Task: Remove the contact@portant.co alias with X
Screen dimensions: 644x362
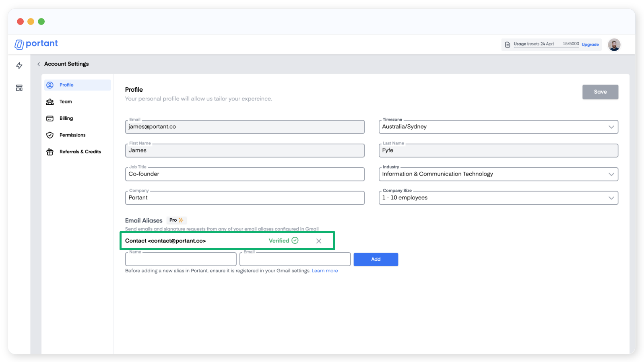Action: coord(319,241)
